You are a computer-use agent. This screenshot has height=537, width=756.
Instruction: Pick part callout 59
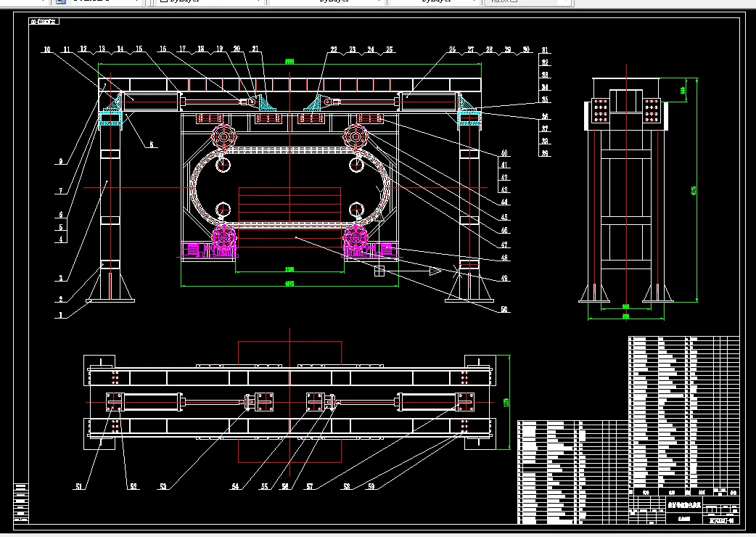[371, 486]
